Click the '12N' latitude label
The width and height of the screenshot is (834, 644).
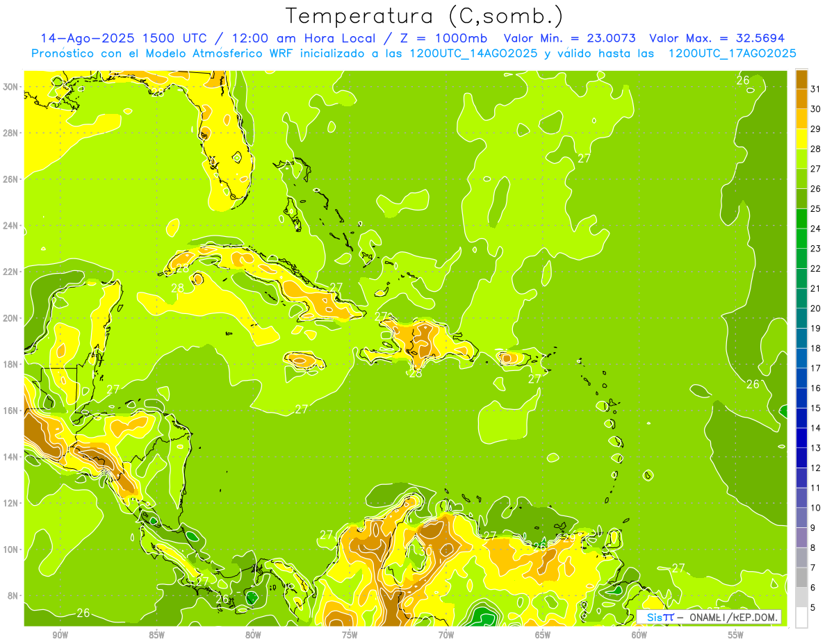11,503
